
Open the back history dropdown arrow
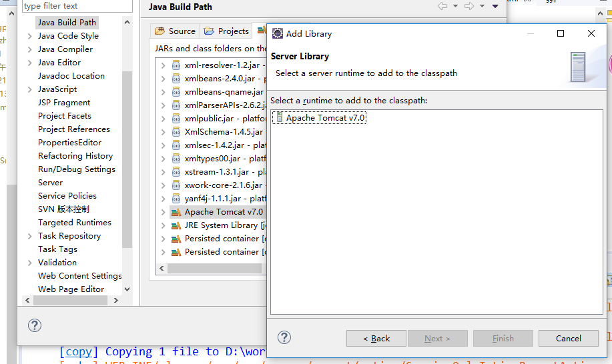[x=455, y=6]
